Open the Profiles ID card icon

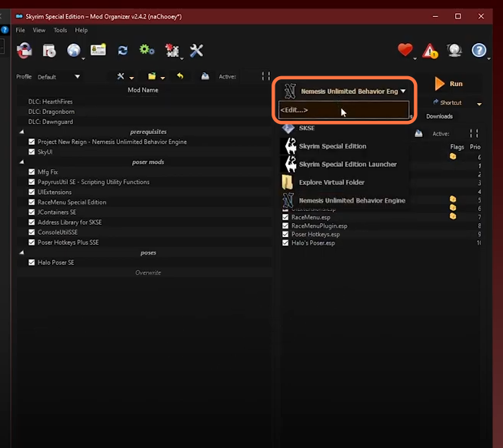click(x=98, y=50)
